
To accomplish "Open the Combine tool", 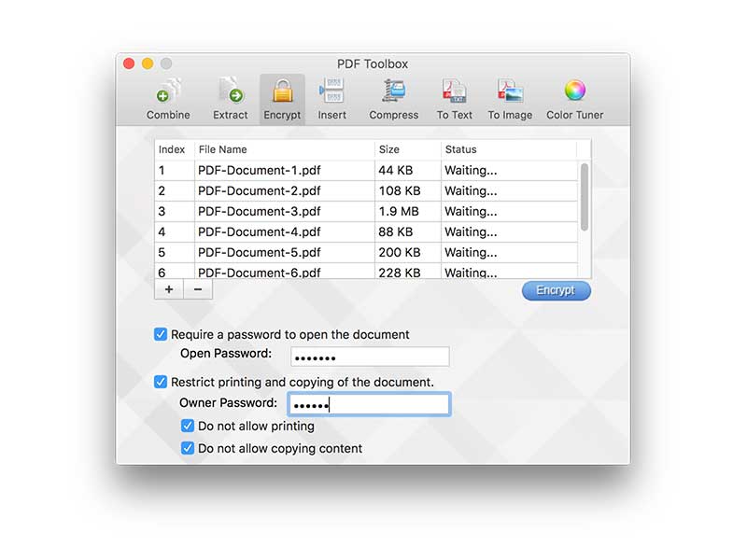I will (168, 99).
